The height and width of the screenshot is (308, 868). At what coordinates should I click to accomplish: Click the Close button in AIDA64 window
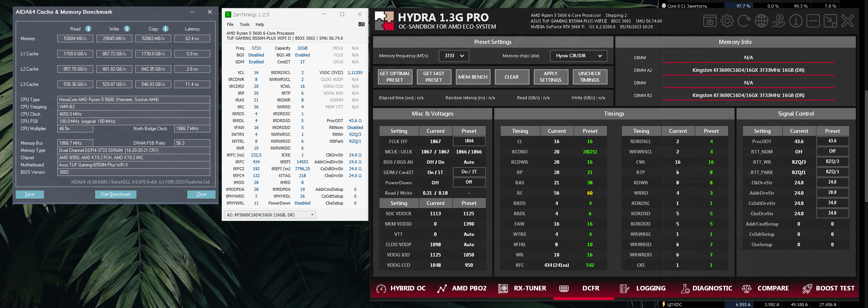click(201, 194)
